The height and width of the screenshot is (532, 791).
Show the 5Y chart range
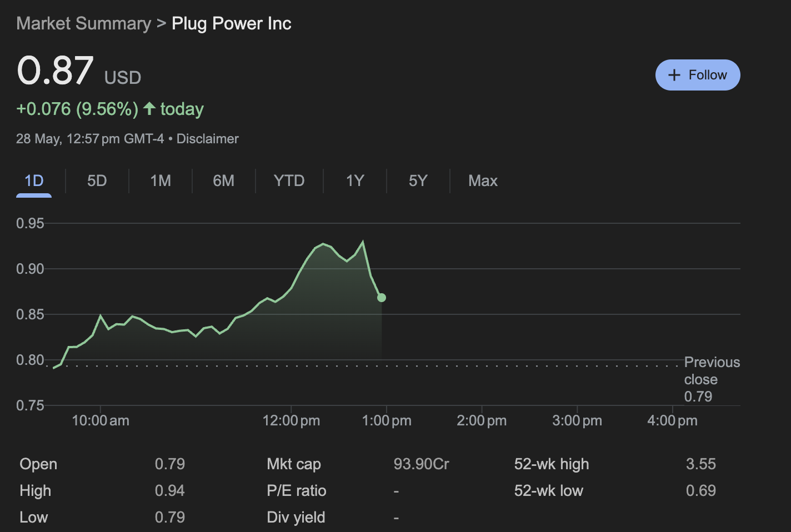[418, 180]
